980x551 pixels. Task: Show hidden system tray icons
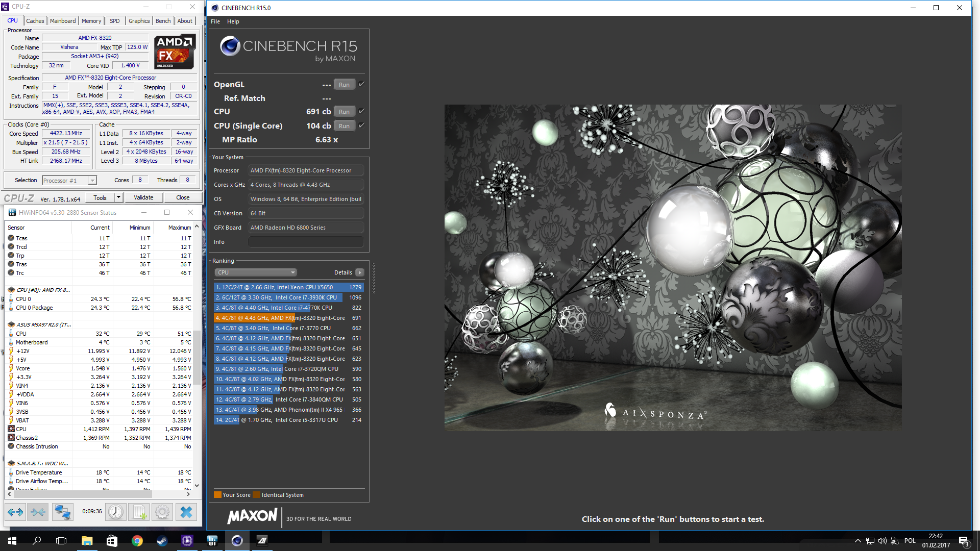coord(857,541)
